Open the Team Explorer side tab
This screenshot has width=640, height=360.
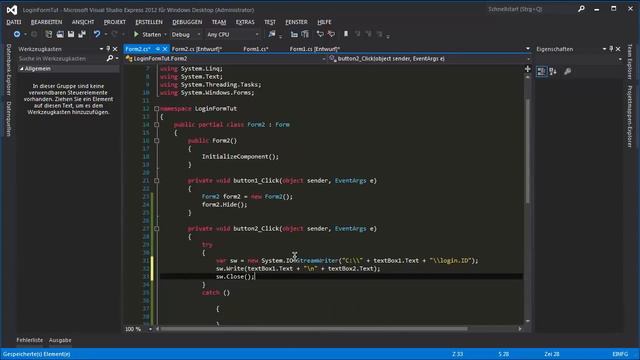(629, 62)
